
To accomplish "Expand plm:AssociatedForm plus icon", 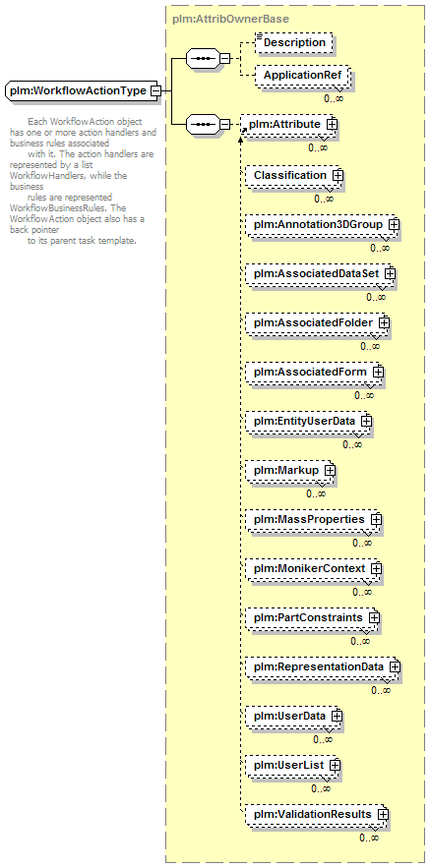I will click(378, 372).
